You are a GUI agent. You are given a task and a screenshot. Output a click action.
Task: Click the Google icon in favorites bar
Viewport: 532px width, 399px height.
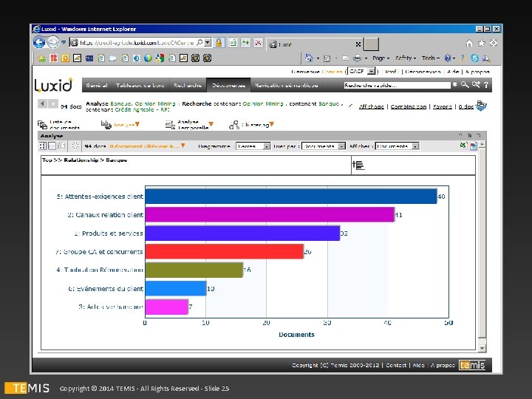click(160, 58)
